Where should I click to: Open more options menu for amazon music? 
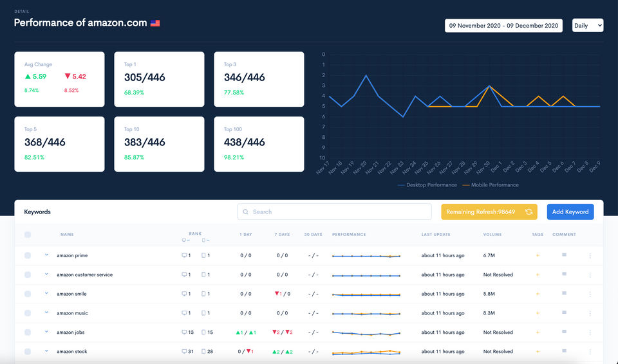[x=590, y=314]
